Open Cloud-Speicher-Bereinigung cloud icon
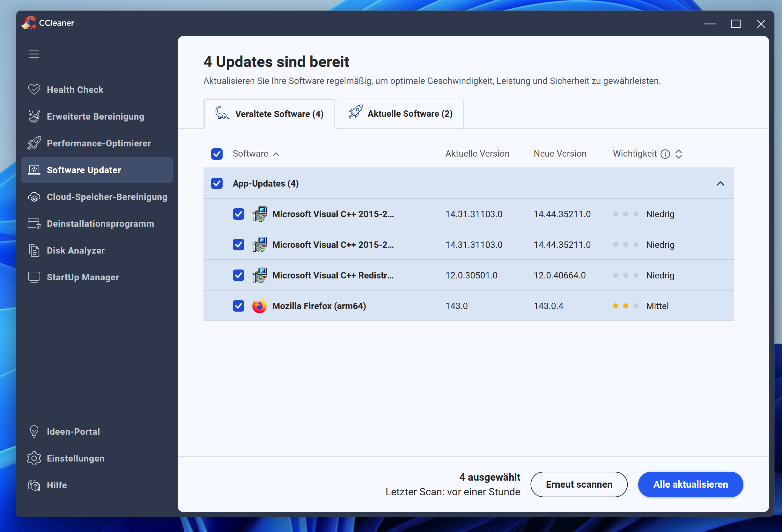Viewport: 782px width, 532px height. click(x=34, y=197)
